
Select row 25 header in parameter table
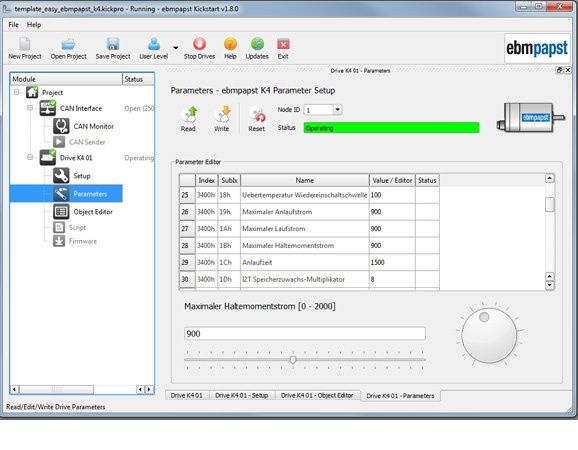187,195
